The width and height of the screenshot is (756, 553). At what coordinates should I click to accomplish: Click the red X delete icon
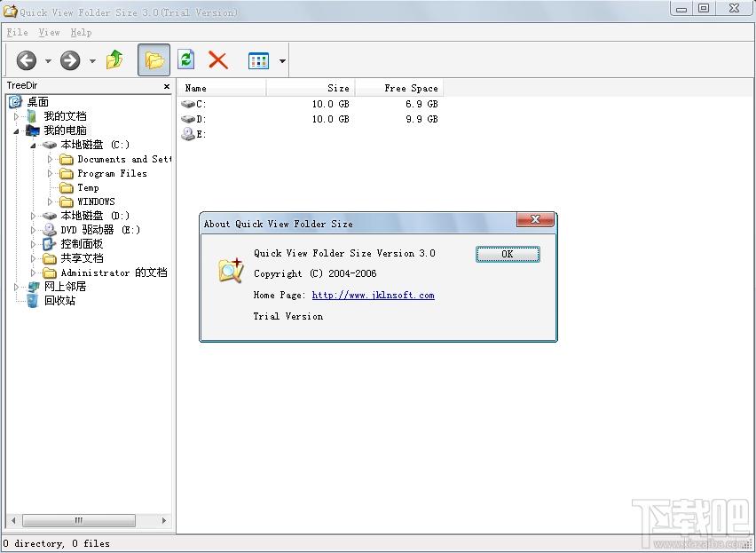coord(217,60)
